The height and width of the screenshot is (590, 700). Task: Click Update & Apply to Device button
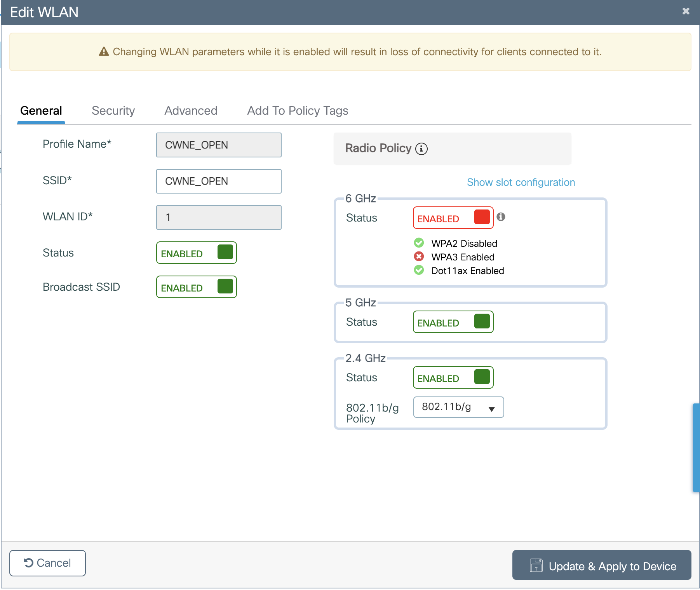[601, 566]
